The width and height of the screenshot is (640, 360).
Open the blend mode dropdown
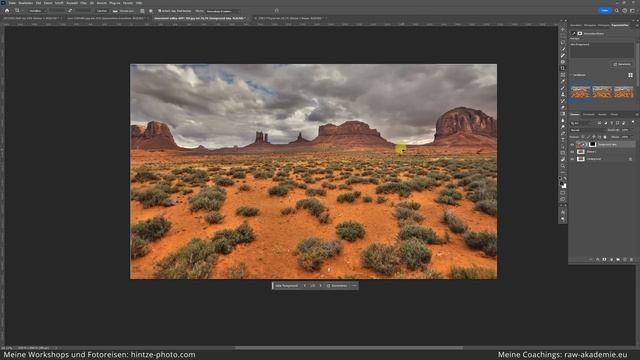(x=588, y=130)
